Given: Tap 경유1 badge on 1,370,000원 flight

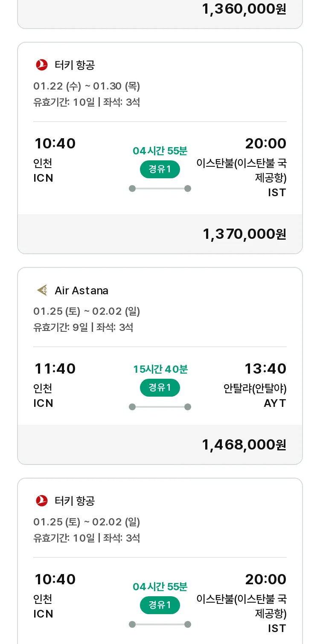Looking at the screenshot, I should [x=160, y=169].
